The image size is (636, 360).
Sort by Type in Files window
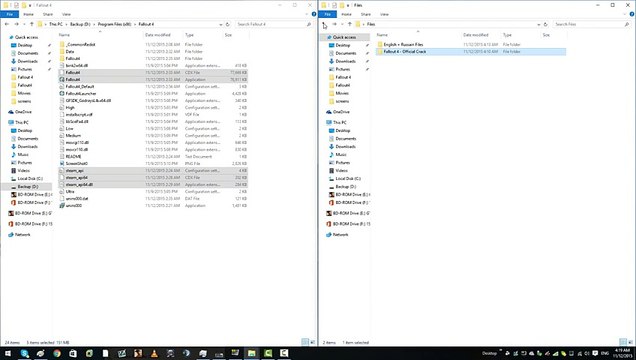coord(507,35)
